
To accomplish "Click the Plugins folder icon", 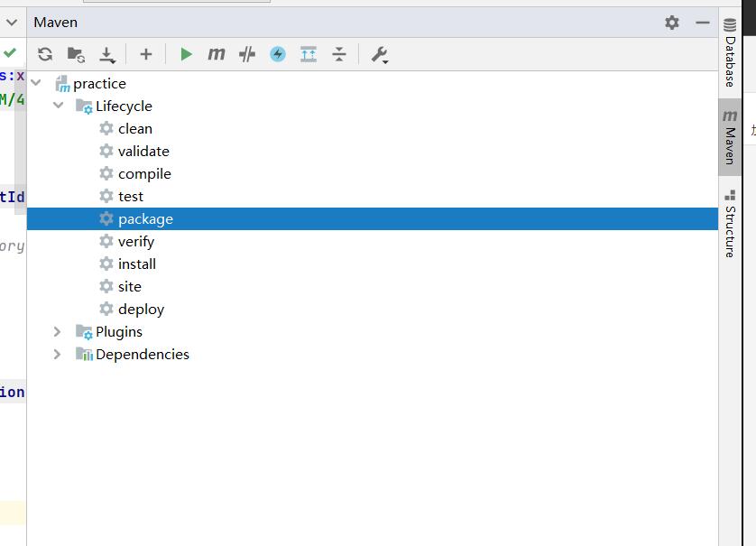I will 84,332.
